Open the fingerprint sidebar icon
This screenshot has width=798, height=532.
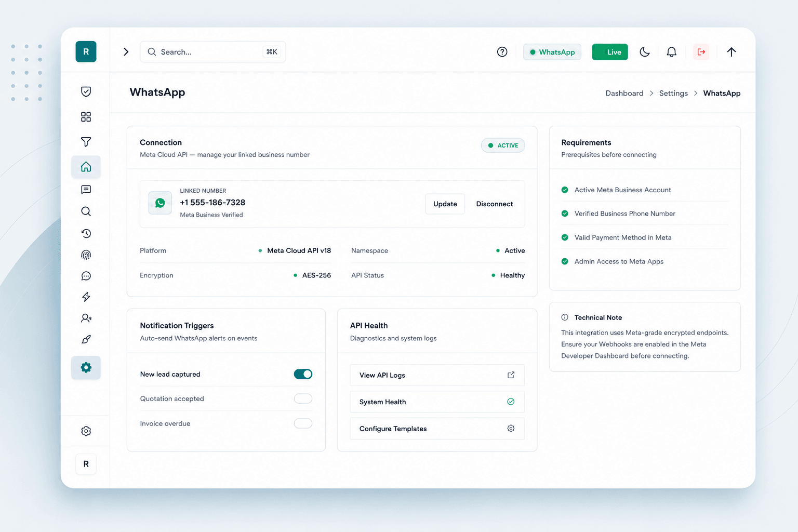[86, 255]
